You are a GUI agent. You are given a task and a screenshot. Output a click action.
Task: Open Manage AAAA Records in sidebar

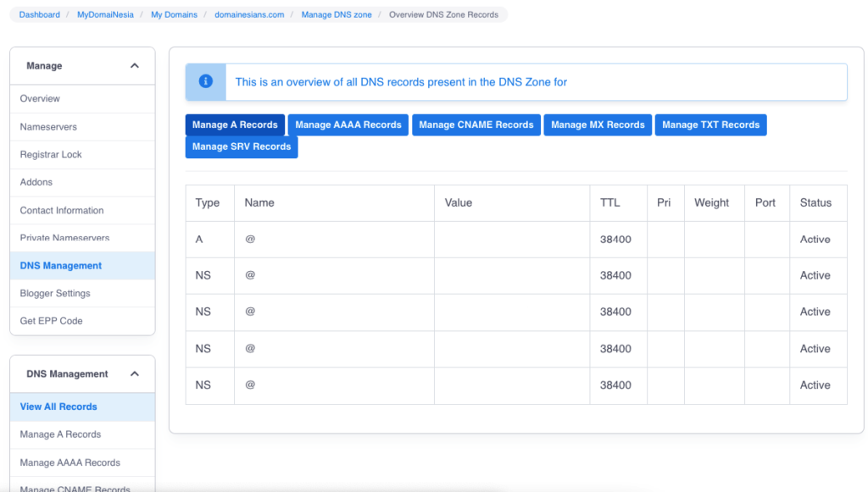82,462
